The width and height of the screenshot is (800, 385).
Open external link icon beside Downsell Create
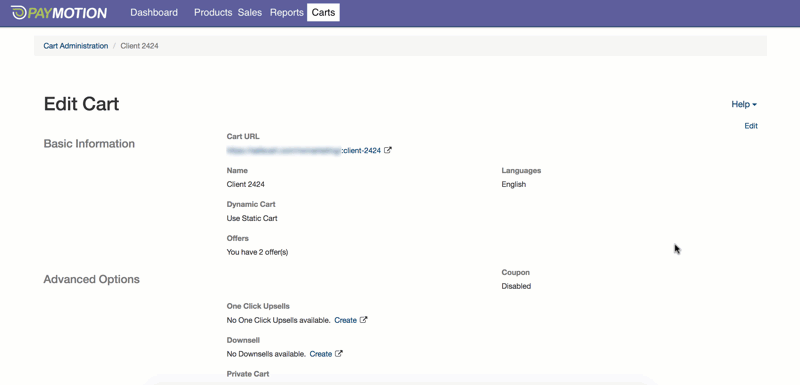coord(339,354)
